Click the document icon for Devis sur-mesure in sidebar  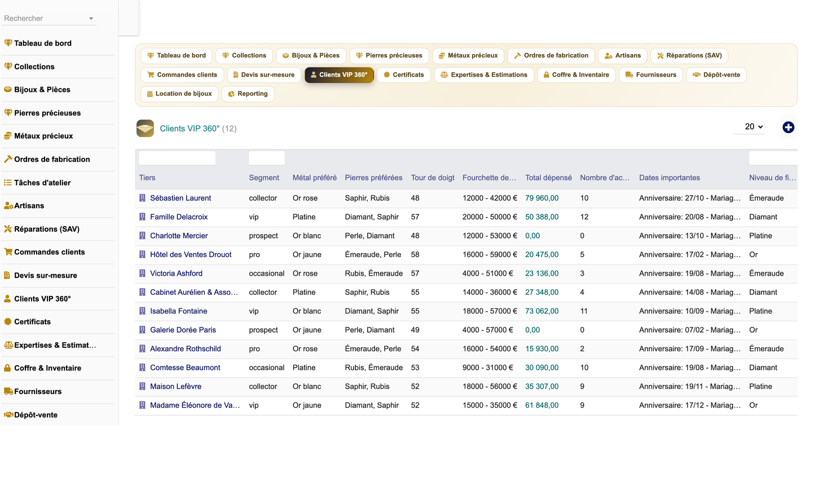pos(7,275)
